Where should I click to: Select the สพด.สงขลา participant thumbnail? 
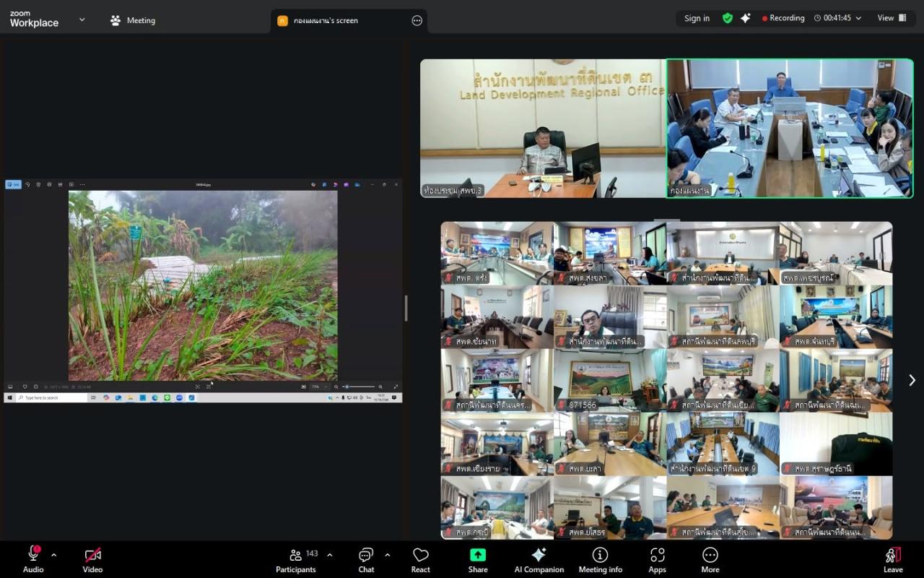pyautogui.click(x=610, y=253)
